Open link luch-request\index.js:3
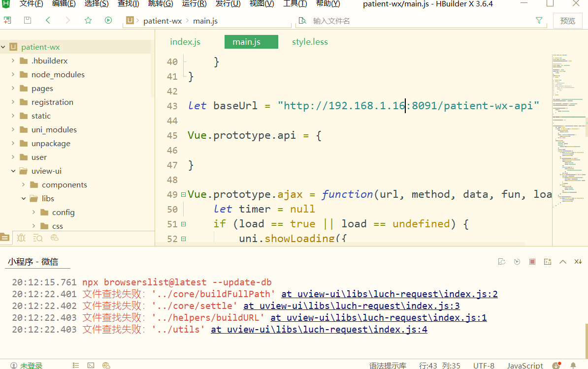Image resolution: width=588 pixels, height=369 pixels. tap(352, 306)
